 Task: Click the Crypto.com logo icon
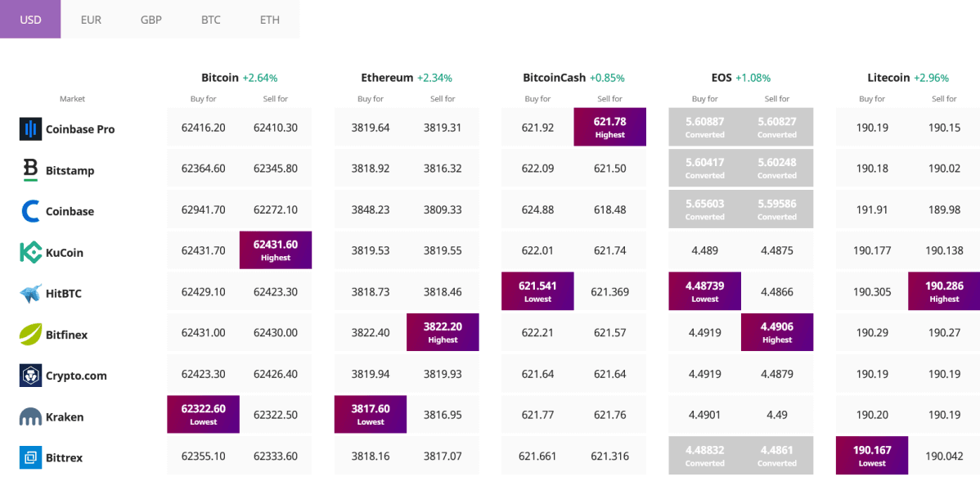[x=30, y=375]
